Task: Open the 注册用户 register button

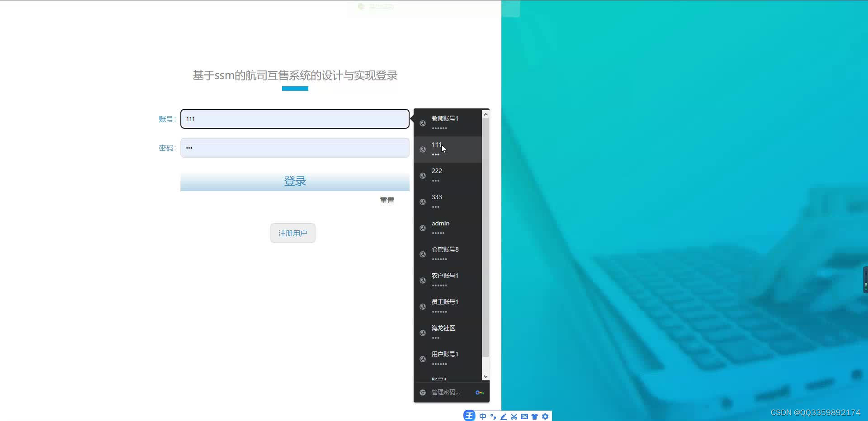Action: [x=293, y=233]
